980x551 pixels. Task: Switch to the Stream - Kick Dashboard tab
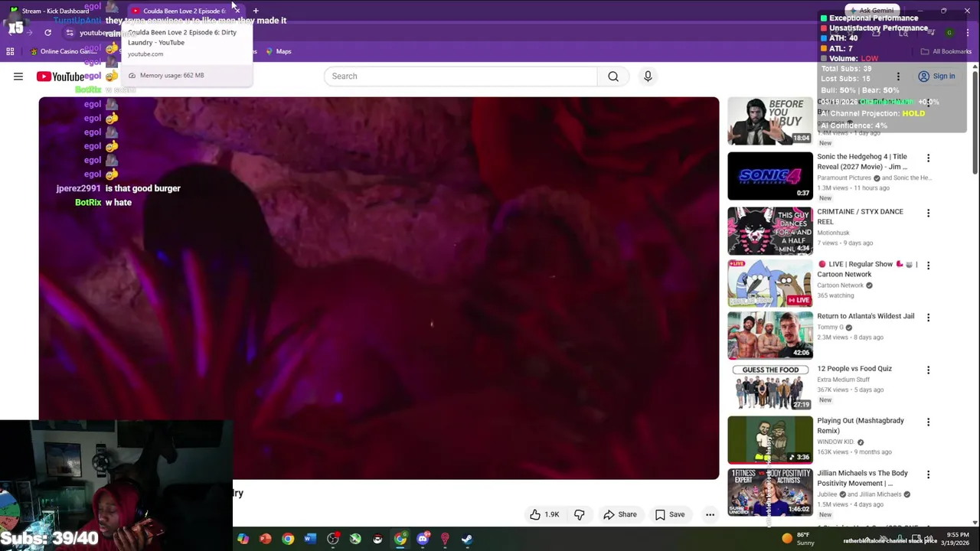tap(55, 11)
